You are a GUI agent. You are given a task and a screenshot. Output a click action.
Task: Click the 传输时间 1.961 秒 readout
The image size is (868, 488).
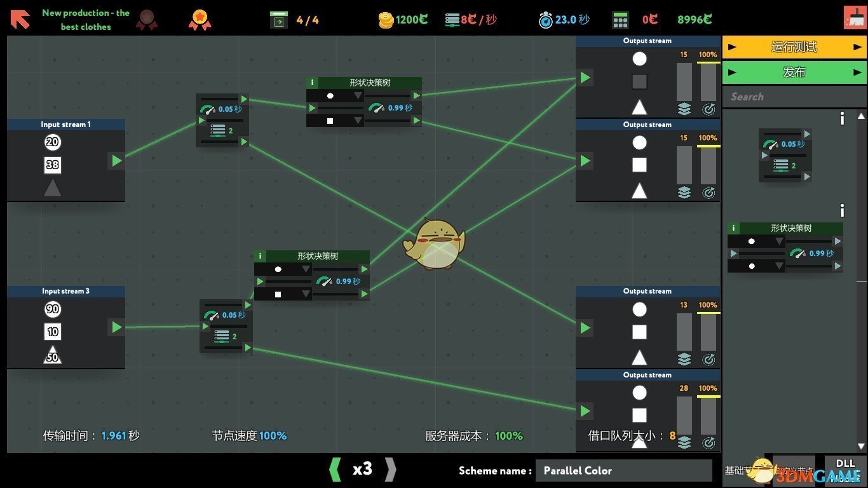pyautogui.click(x=91, y=436)
